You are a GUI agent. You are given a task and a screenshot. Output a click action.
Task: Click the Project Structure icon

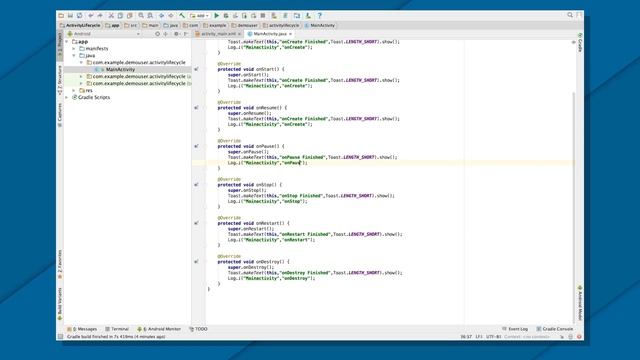[297, 16]
